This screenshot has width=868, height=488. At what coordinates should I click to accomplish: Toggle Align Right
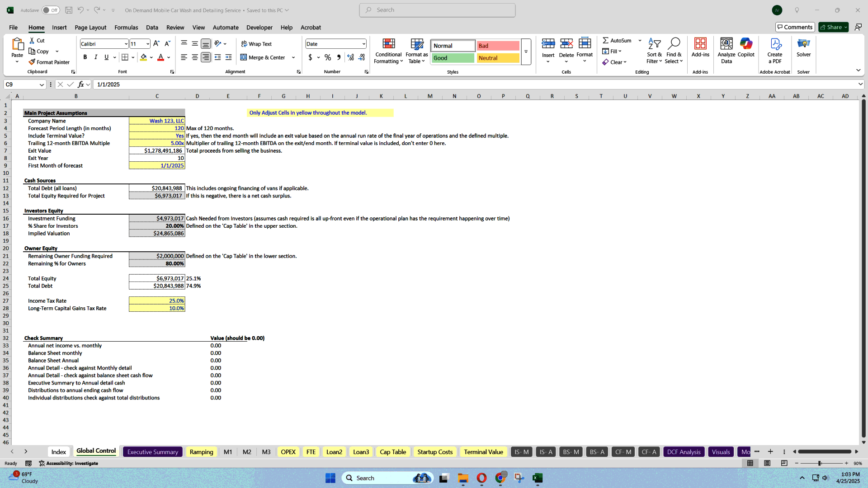tap(206, 57)
